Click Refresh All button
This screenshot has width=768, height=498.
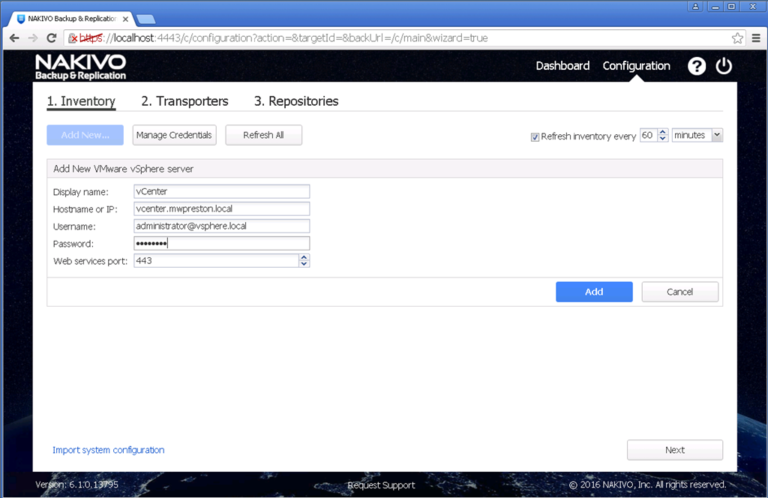[264, 135]
